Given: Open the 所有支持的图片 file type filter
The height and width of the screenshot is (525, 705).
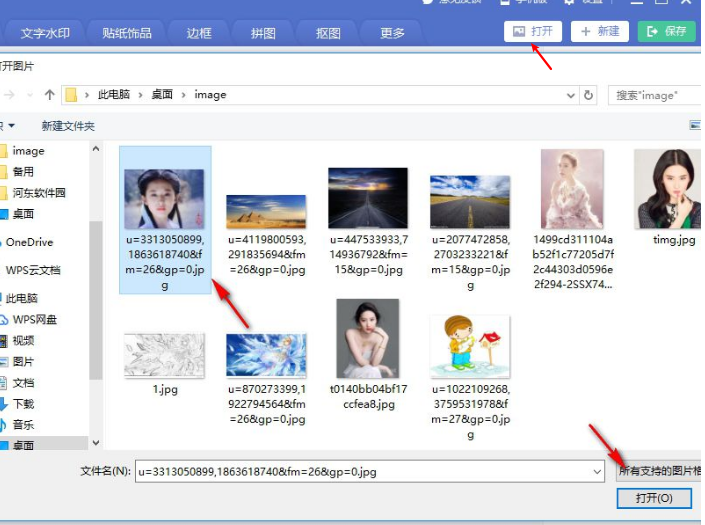Looking at the screenshot, I should (x=659, y=471).
